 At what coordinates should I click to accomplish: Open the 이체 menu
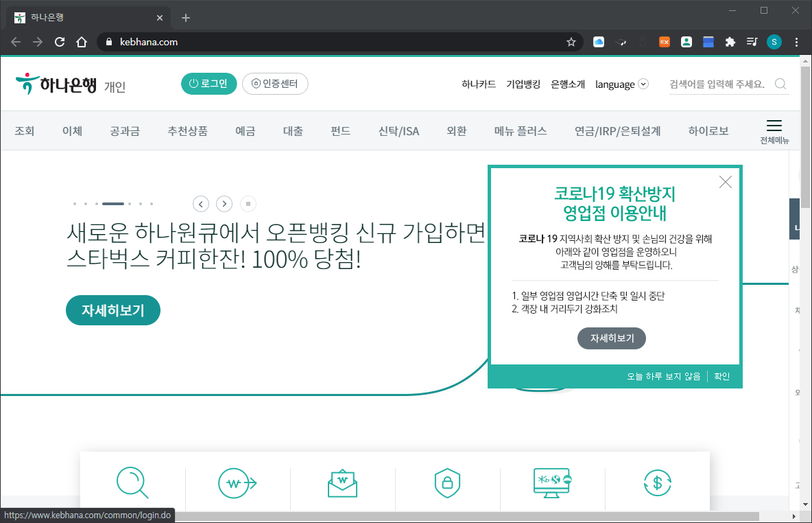pos(73,131)
